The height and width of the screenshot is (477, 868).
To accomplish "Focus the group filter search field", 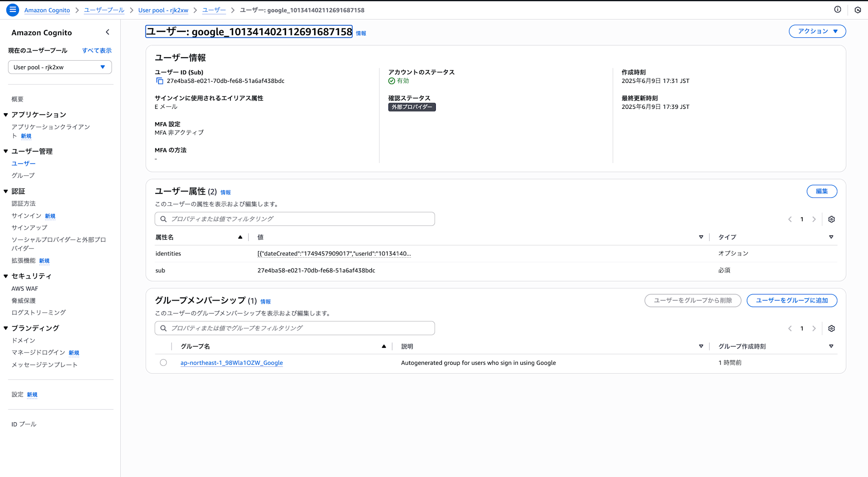I will pos(295,328).
